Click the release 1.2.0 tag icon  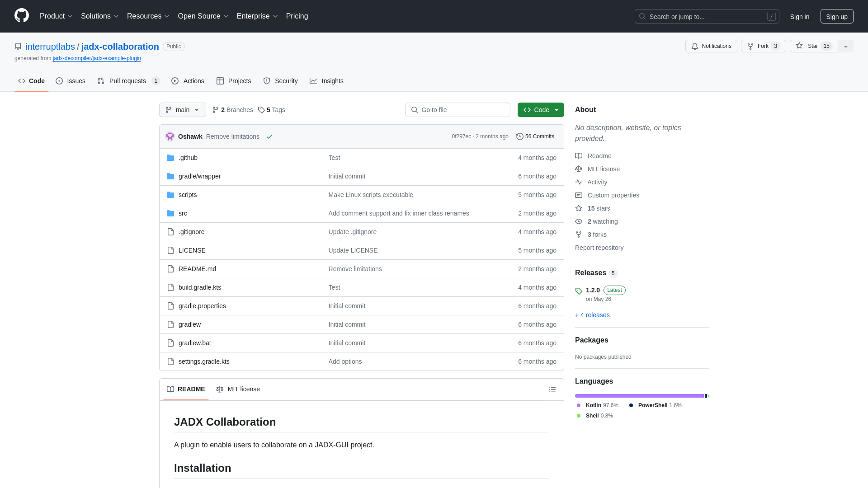pos(579,291)
